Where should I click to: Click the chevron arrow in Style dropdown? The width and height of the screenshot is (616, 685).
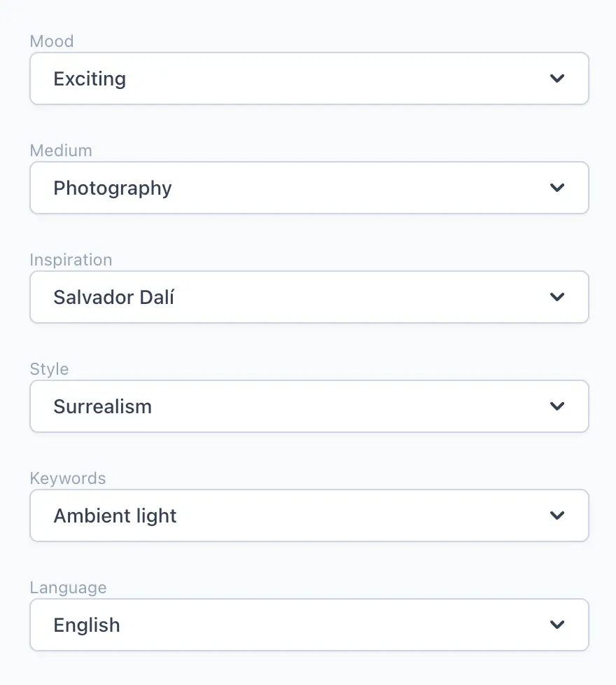click(x=557, y=406)
